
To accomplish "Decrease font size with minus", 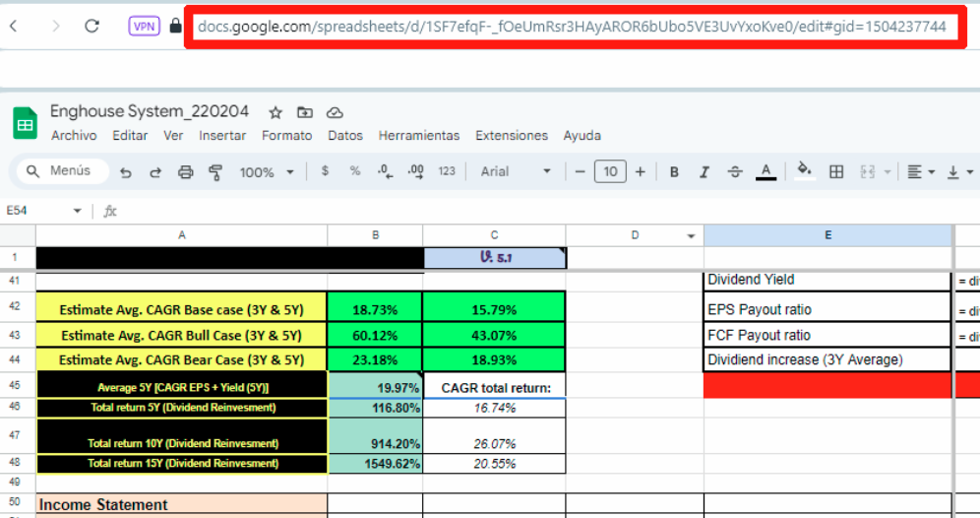I will (x=580, y=171).
